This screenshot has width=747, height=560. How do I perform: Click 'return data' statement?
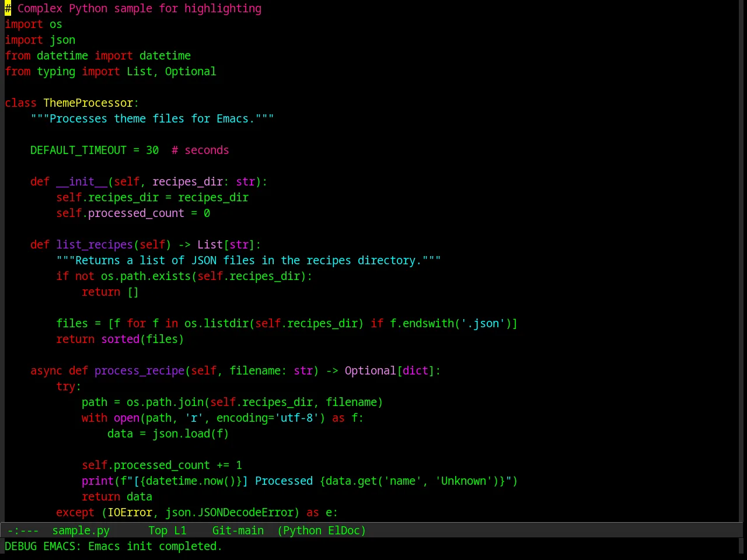[x=117, y=496]
